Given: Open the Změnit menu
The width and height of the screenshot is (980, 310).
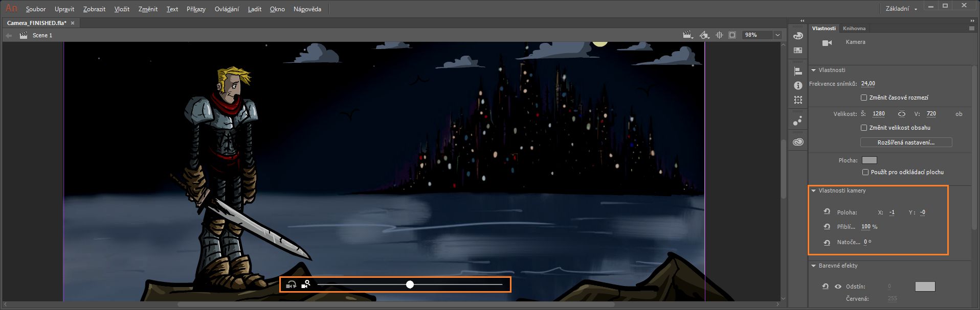Looking at the screenshot, I should click(148, 9).
